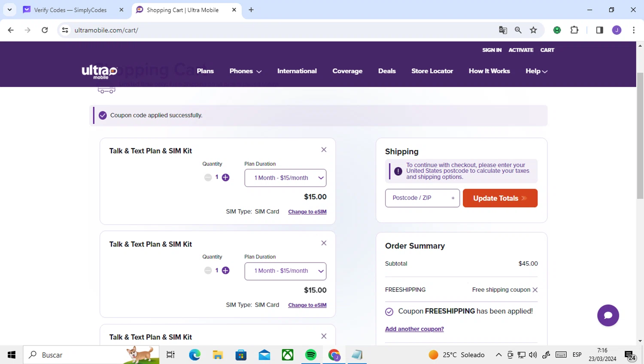Image resolution: width=644 pixels, height=364 pixels.
Task: Go to the Coverage page
Action: [x=347, y=71]
